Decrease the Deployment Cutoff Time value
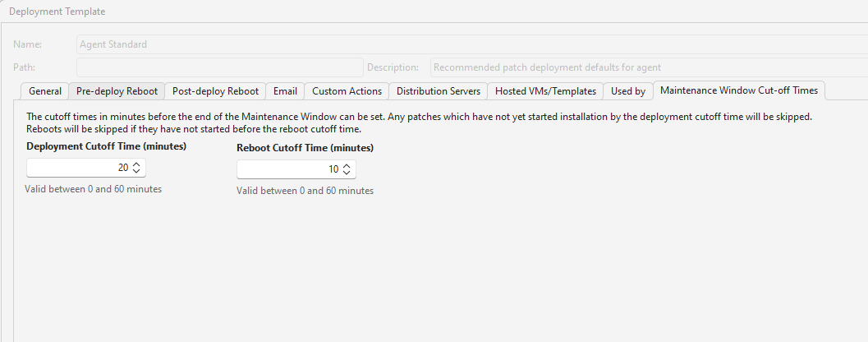 (x=136, y=171)
